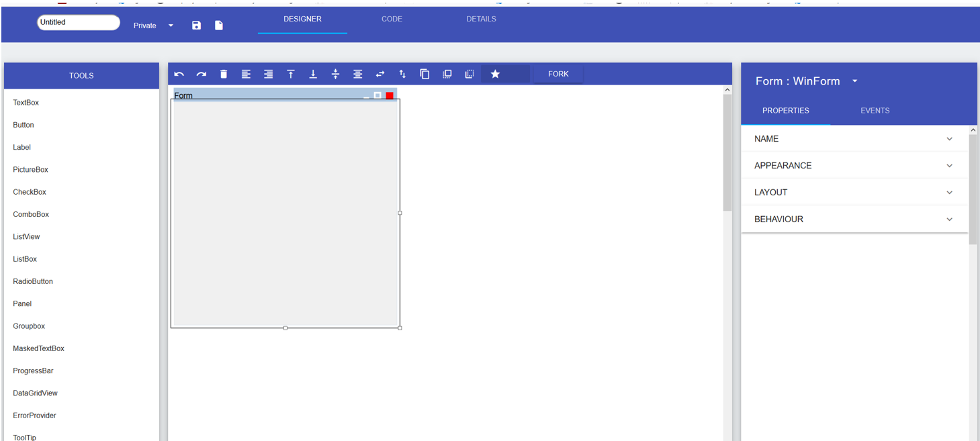Click the align-left toolbar icon
980x441 pixels.
coord(246,74)
